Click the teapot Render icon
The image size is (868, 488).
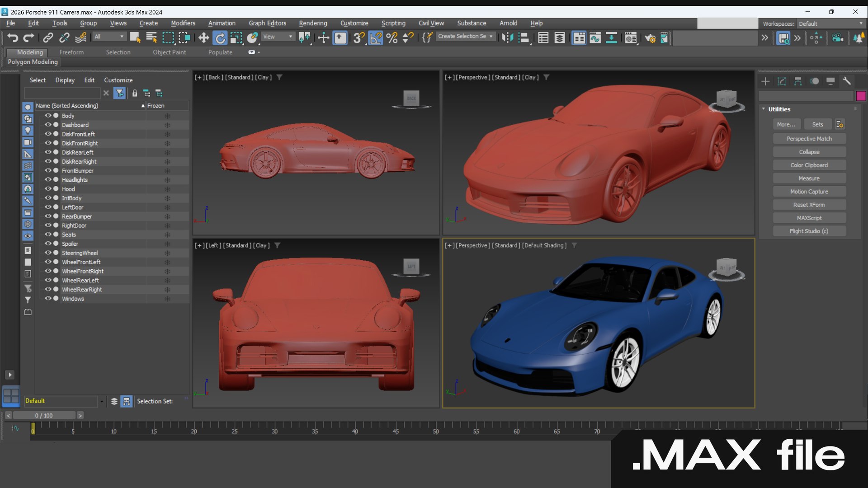(x=650, y=38)
